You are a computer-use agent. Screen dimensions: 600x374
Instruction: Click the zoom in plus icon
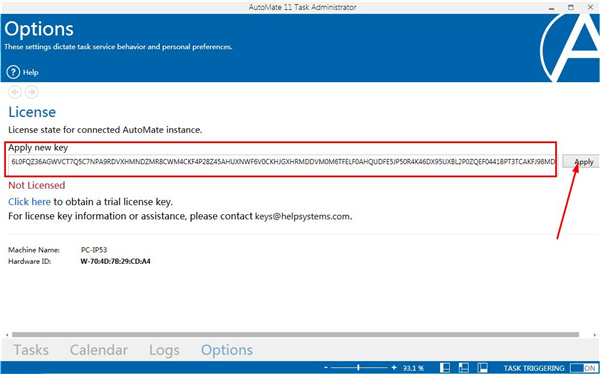click(394, 367)
